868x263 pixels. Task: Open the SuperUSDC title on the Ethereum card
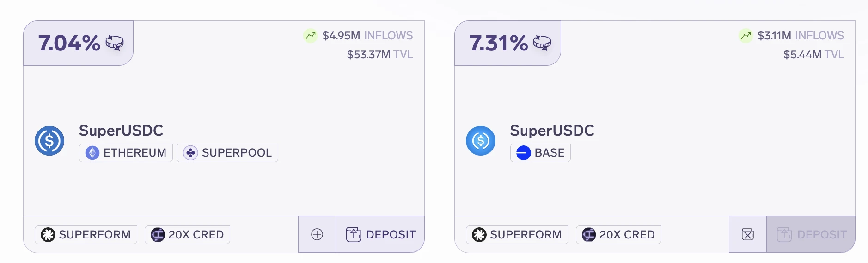click(x=121, y=131)
